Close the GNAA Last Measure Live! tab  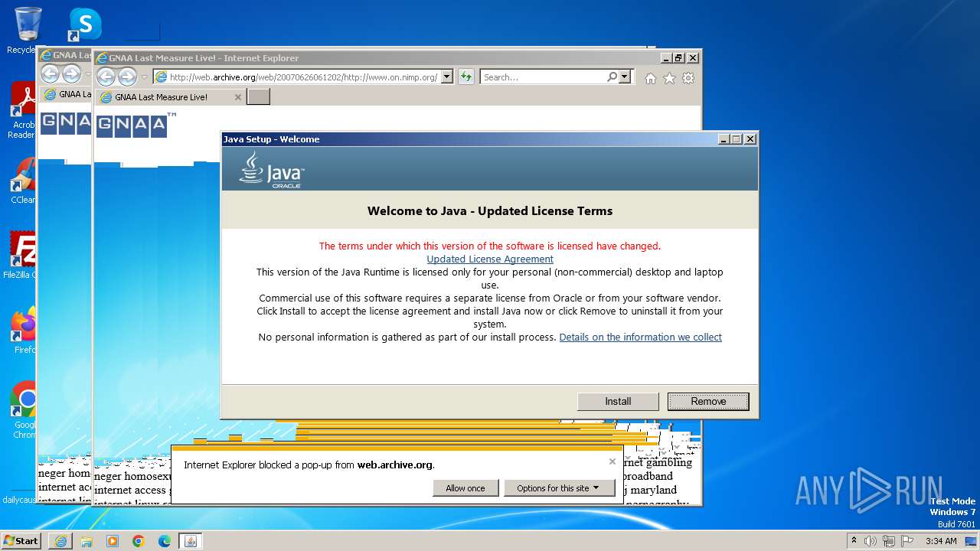(x=237, y=97)
